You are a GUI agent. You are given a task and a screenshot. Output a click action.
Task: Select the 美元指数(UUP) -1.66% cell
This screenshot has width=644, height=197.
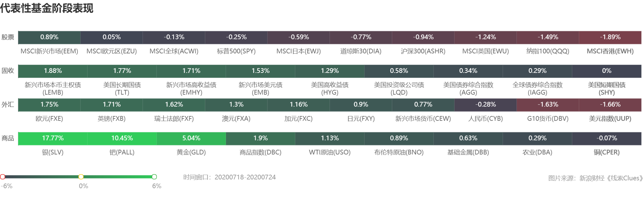coord(610,104)
